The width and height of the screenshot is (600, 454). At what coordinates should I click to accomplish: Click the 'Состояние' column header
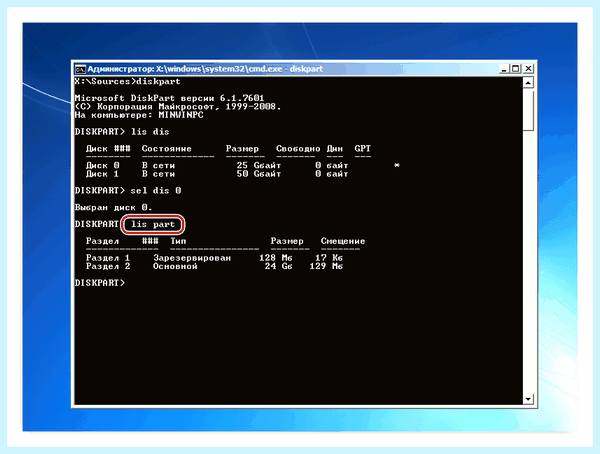click(x=166, y=149)
